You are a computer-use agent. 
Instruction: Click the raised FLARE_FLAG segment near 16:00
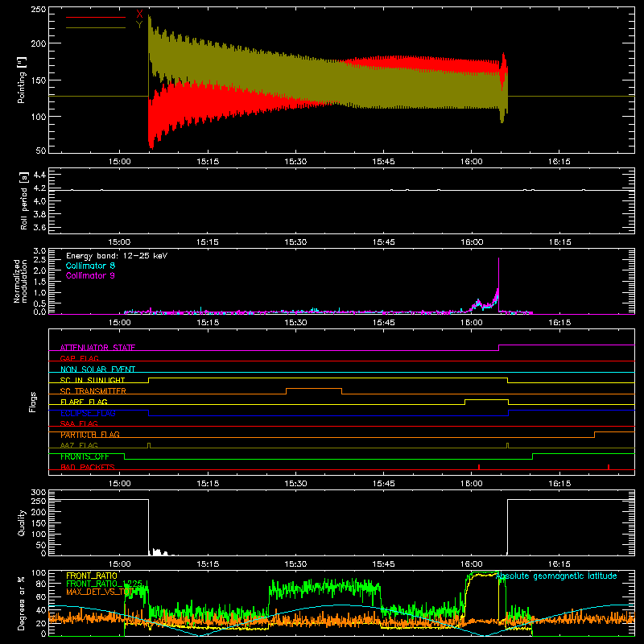tap(487, 399)
